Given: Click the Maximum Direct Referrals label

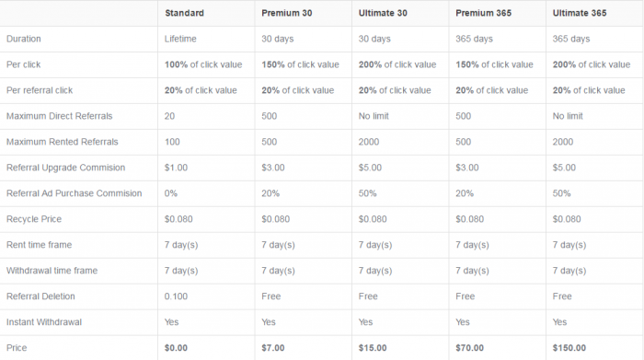Looking at the screenshot, I should (x=59, y=116).
